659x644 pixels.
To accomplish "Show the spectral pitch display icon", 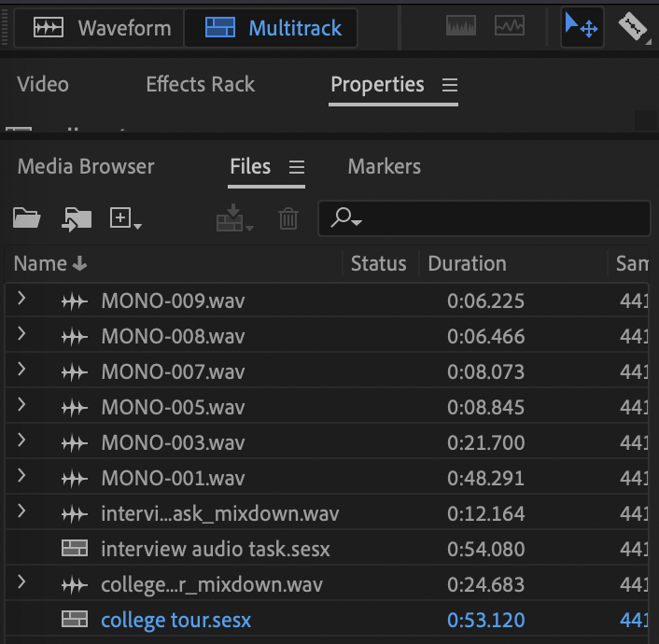I will tap(509, 27).
